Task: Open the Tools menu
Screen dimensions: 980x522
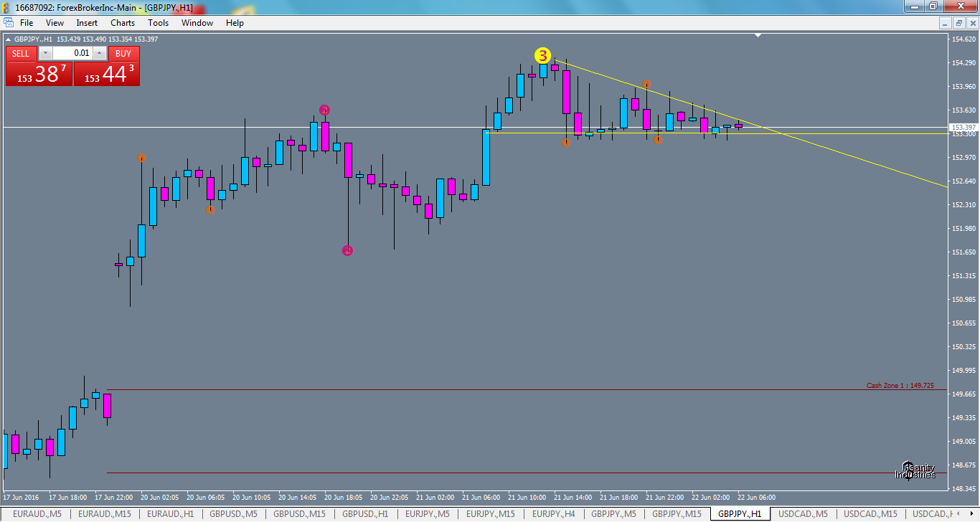Action: (158, 22)
